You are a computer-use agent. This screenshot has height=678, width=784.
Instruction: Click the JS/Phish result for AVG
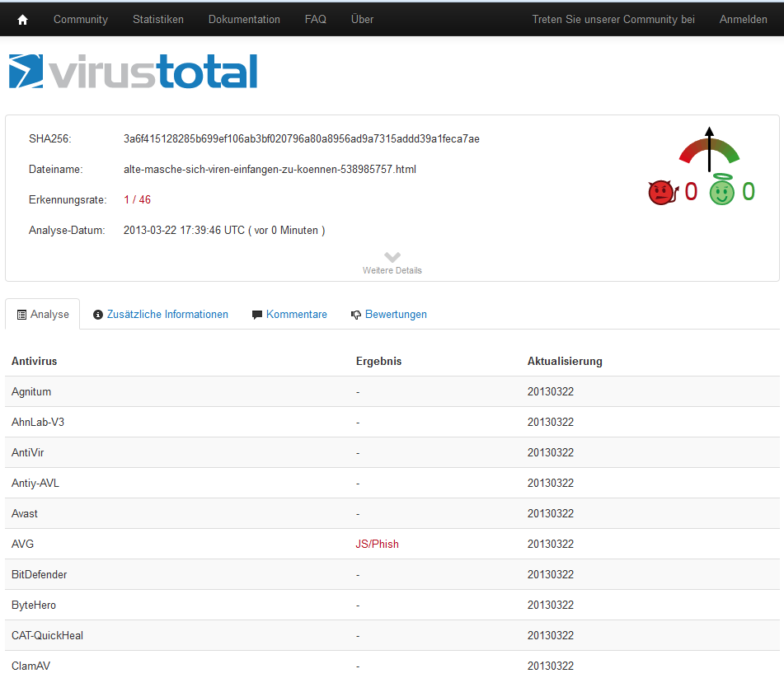coord(377,544)
